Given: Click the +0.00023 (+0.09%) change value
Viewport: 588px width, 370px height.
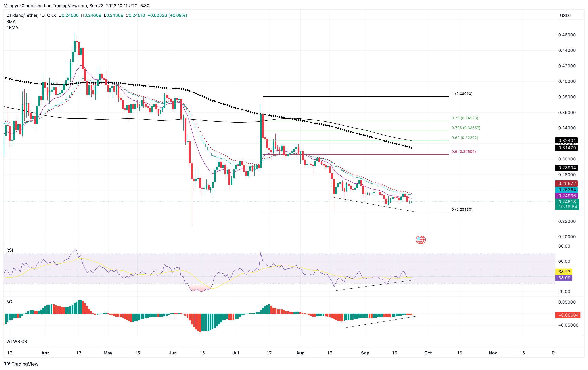Looking at the screenshot, I should (167, 15).
